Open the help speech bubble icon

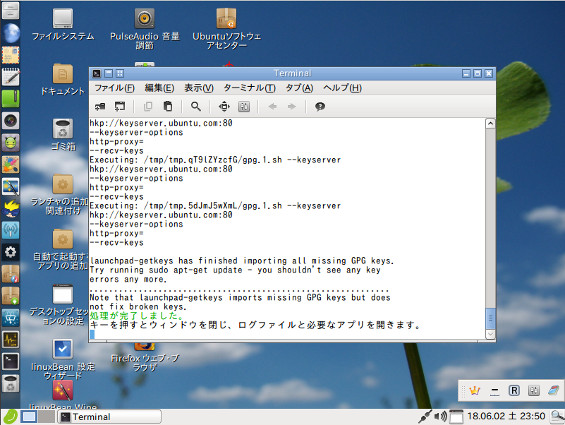320,106
